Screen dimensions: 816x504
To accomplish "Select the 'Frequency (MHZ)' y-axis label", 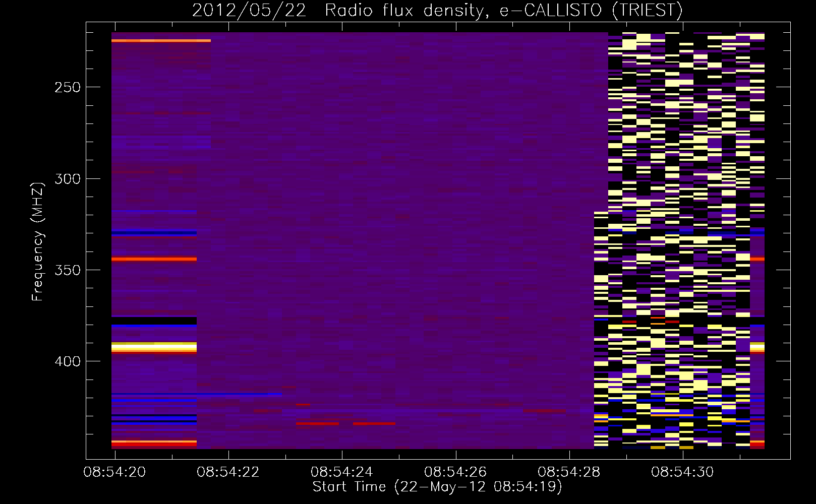I will point(38,242).
